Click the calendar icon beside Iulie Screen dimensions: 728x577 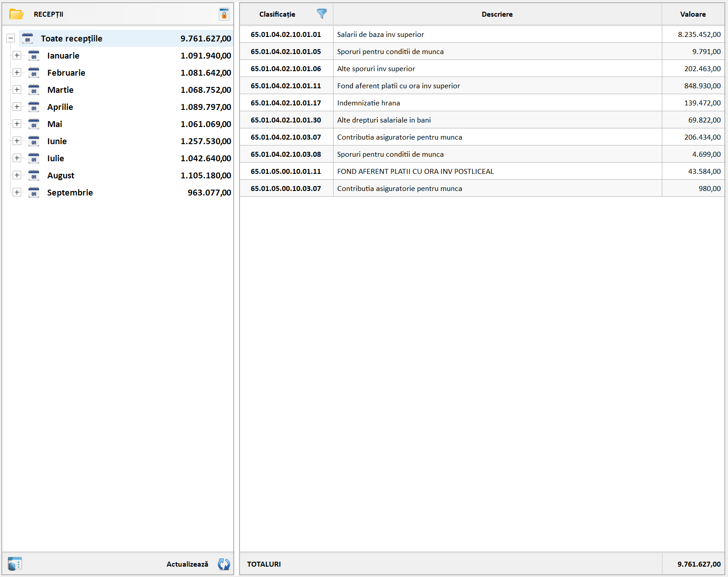(34, 158)
